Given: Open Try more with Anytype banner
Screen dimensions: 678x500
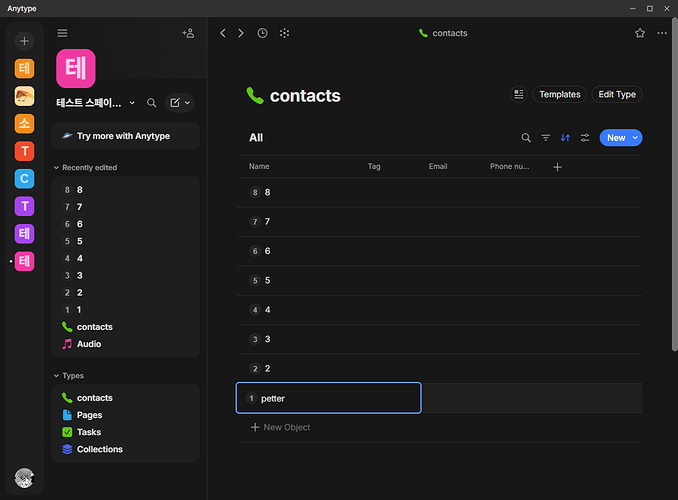Looking at the screenshot, I should (x=125, y=136).
